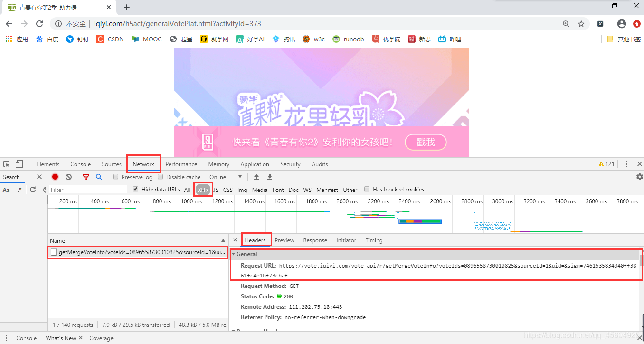Screen dimensions: 644x344
Task: Close the request details pane
Action: click(x=235, y=240)
